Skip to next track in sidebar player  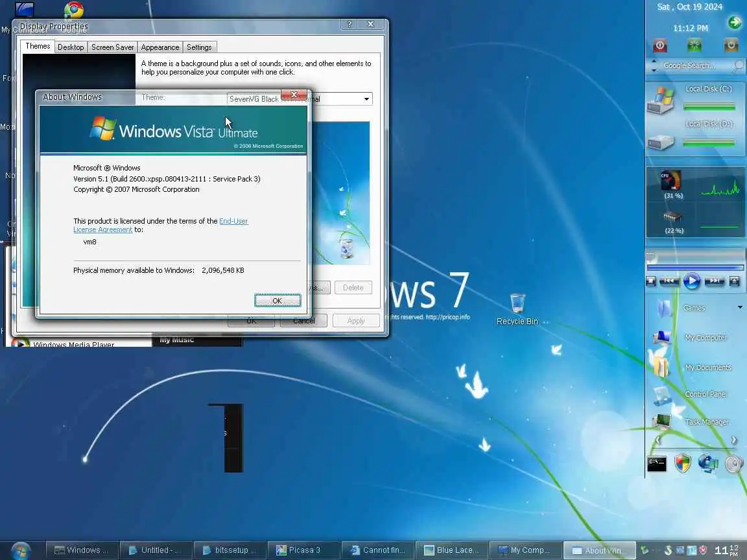click(714, 281)
